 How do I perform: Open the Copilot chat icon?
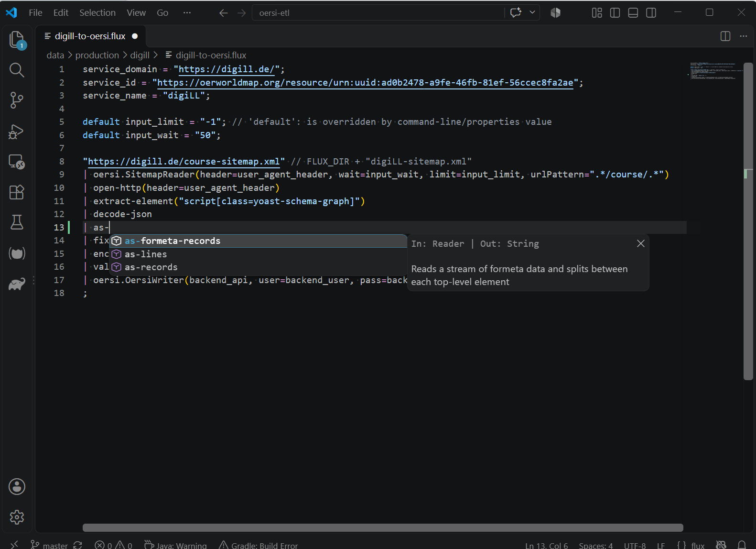pos(516,13)
